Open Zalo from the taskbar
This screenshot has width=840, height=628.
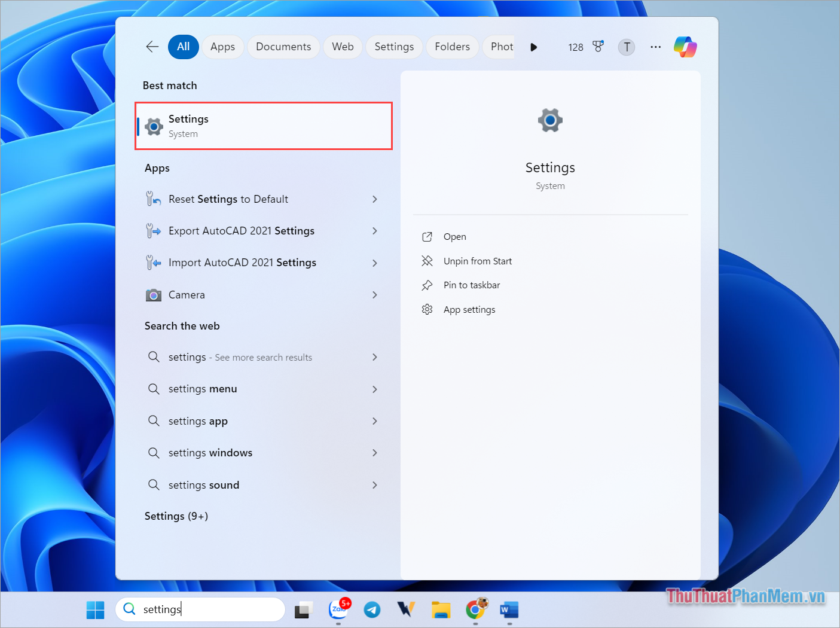pyautogui.click(x=338, y=609)
